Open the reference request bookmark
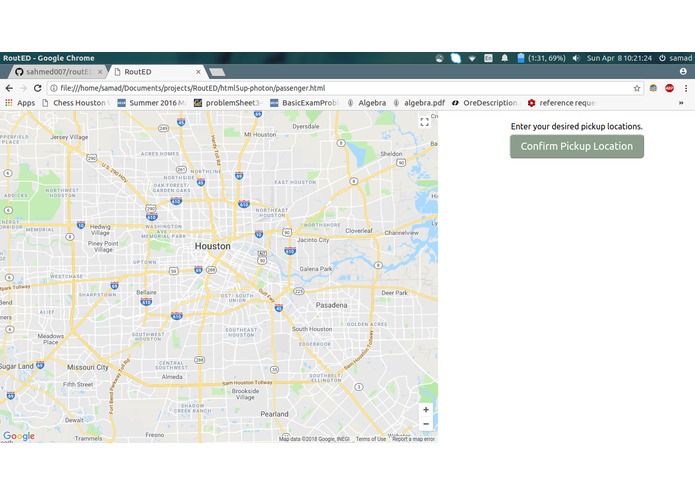This screenshot has width=695, height=494. [562, 103]
